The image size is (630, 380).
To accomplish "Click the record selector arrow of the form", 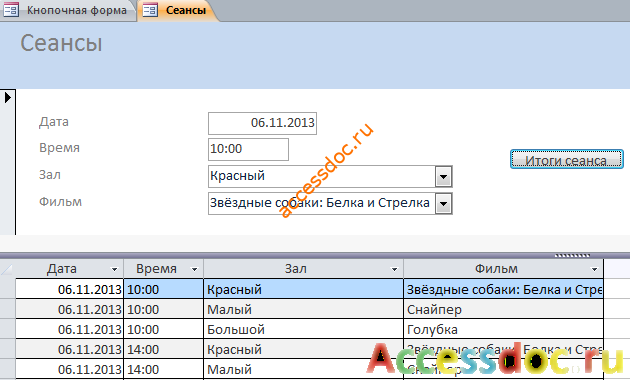I will pyautogui.click(x=8, y=97).
